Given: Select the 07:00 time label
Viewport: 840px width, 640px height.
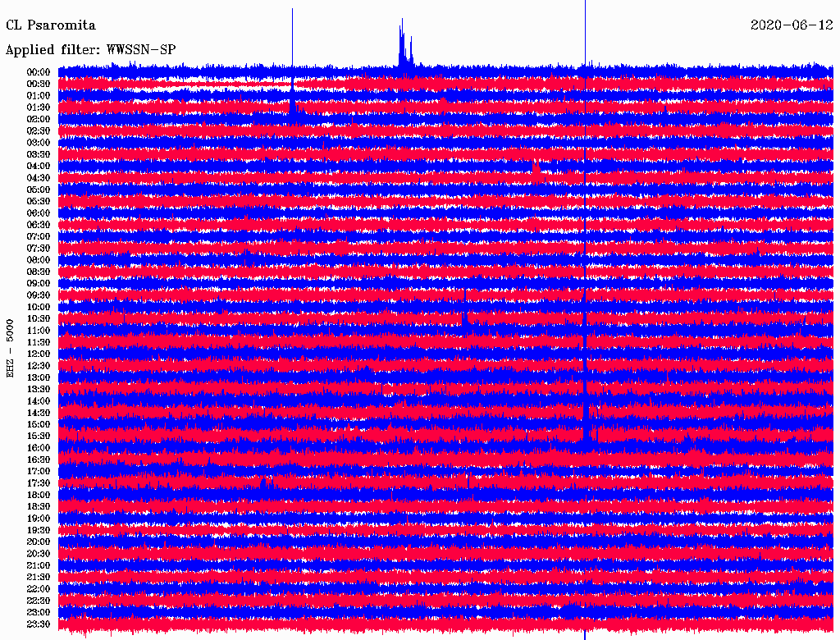Looking at the screenshot, I should [x=39, y=237].
